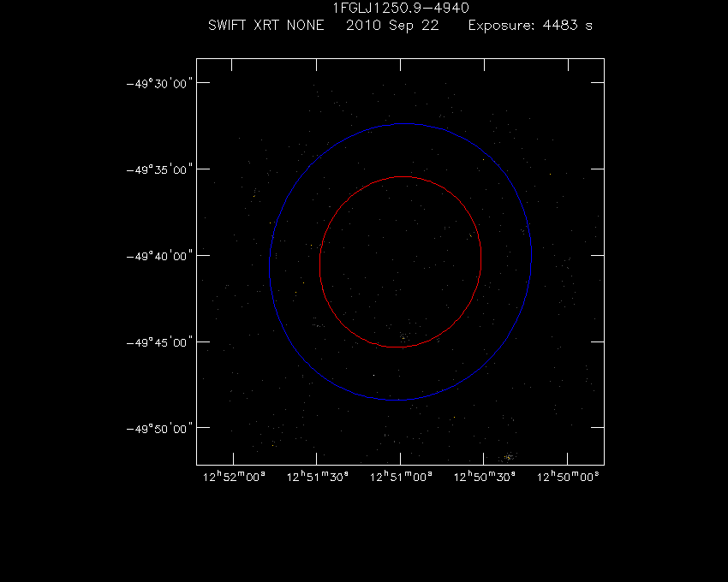This screenshot has height=582, width=728.
Task: Click right ascension label 12h50m00s
Action: pyautogui.click(x=568, y=477)
